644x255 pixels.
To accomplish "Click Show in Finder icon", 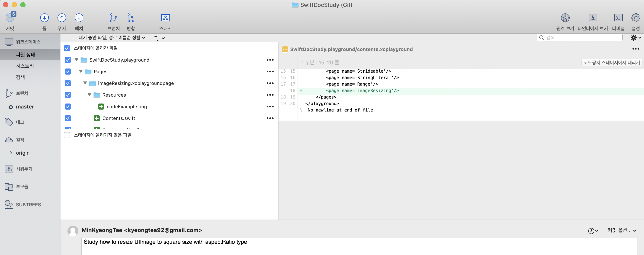I will point(593,18).
